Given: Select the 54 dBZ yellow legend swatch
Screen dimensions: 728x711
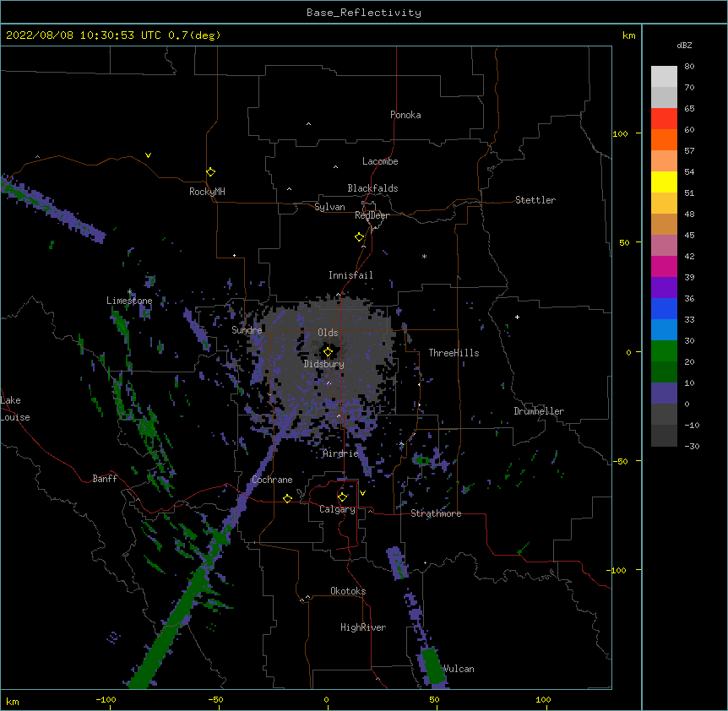Looking at the screenshot, I should click(x=664, y=182).
